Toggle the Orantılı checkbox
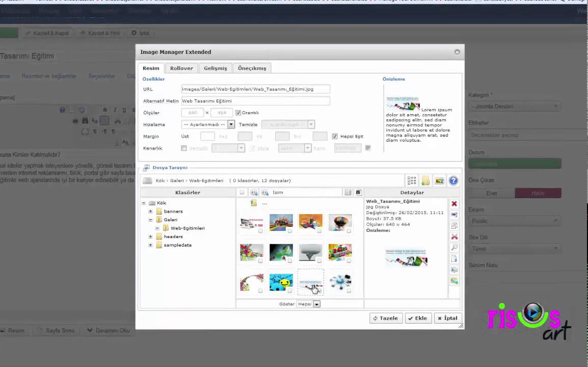Image resolution: width=588 pixels, height=367 pixels. point(238,113)
